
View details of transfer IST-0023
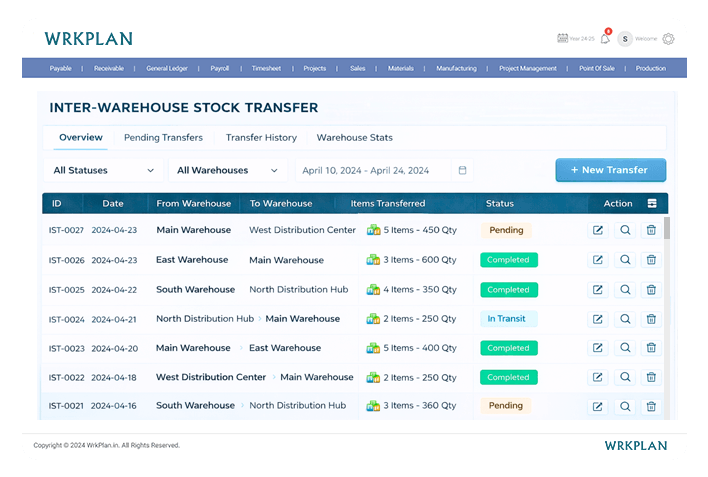click(625, 348)
